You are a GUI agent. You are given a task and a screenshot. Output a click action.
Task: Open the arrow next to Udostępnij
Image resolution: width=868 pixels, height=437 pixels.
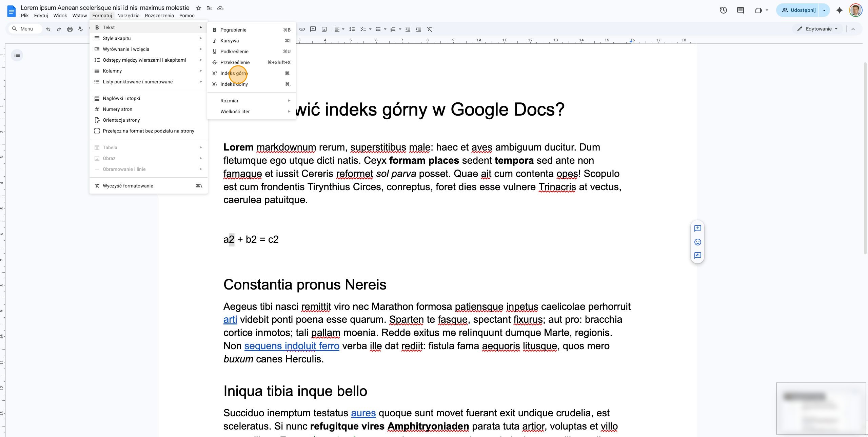[824, 10]
